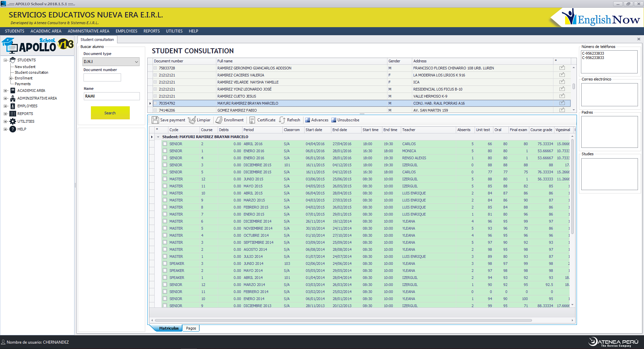Viewport: 644px width, 349px height.
Task: Open the STUDENTS menu in menu bar
Action: click(x=14, y=31)
